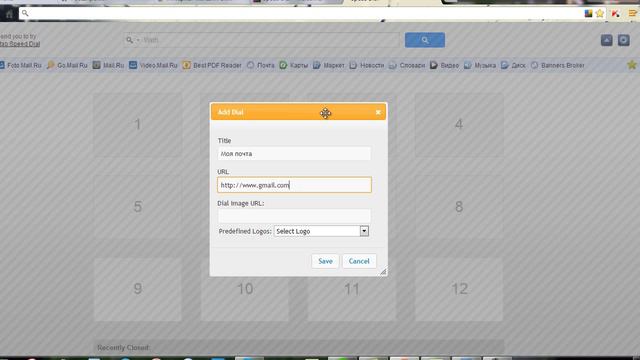Click the URL input field
This screenshot has height=360, width=640.
tap(294, 185)
